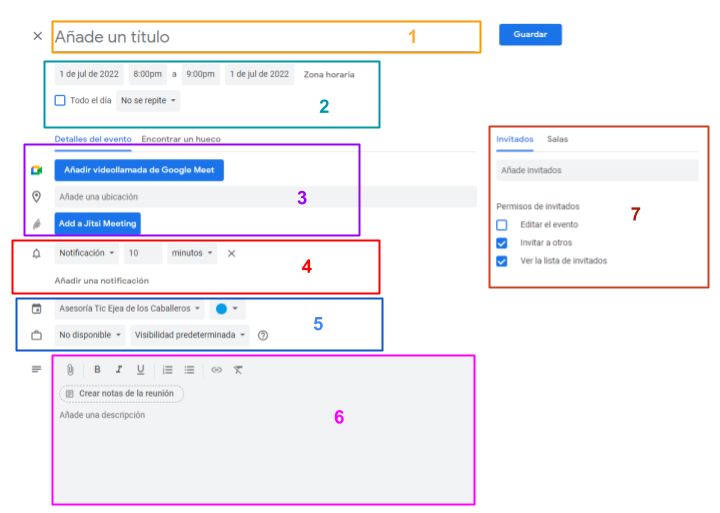
Task: Toggle bold formatting in description
Action: (x=97, y=369)
